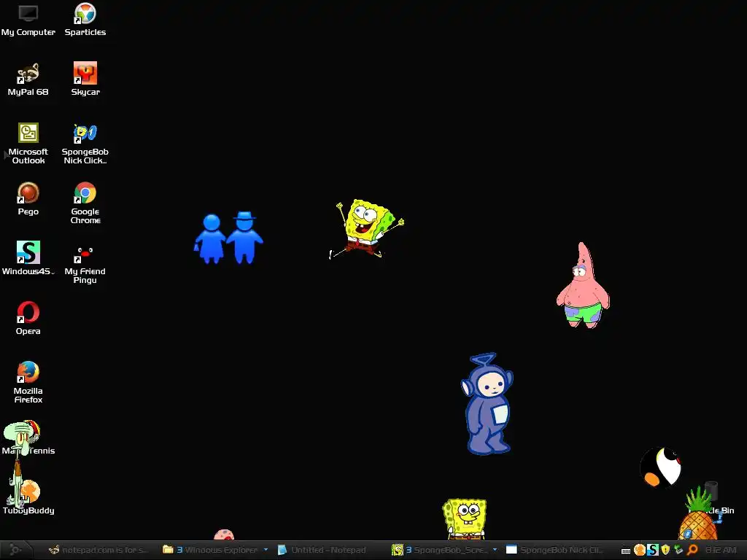Open the yellow security shield tray icon

coord(665,550)
